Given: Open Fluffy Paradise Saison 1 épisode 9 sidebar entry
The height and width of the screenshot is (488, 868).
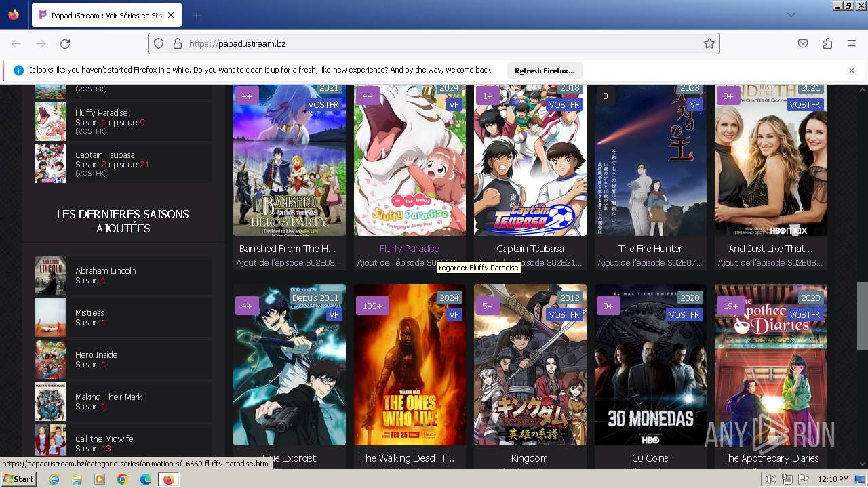Looking at the screenshot, I should tap(123, 122).
